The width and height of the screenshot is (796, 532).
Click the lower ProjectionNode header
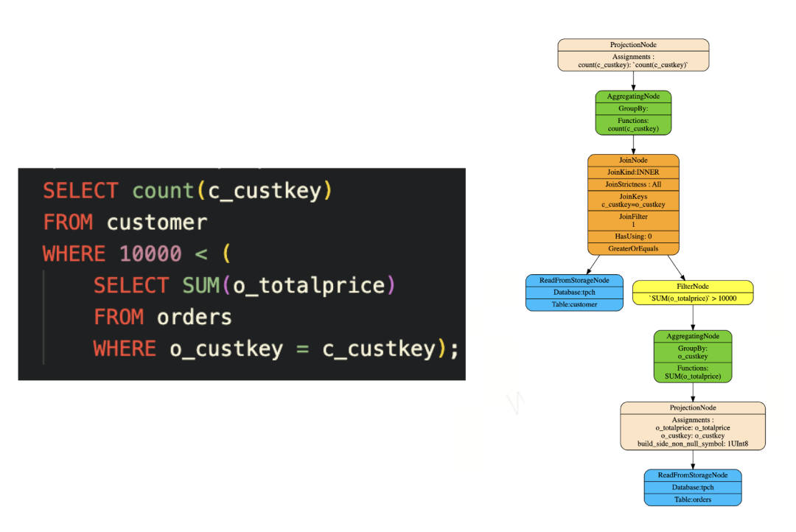tap(692, 407)
